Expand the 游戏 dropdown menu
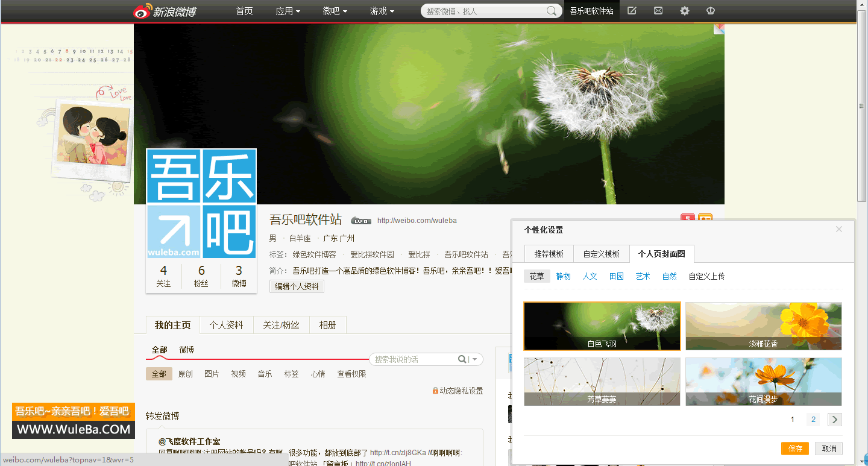868x466 pixels. 382,11
